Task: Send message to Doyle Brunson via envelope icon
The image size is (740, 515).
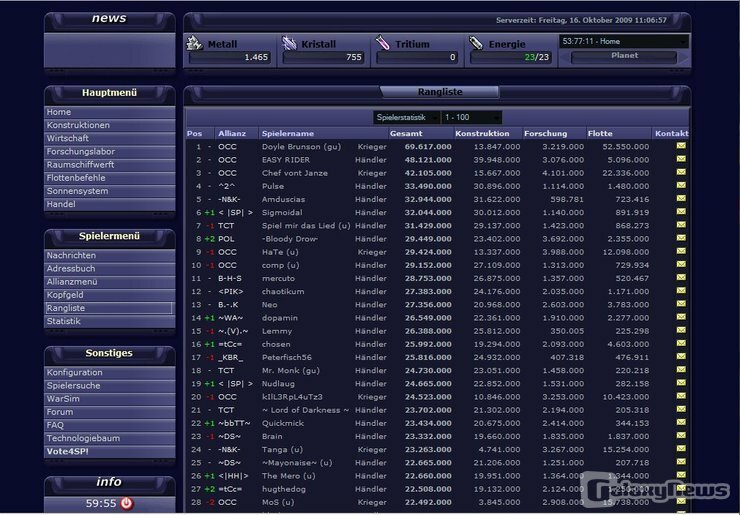Action: pyautogui.click(x=681, y=146)
